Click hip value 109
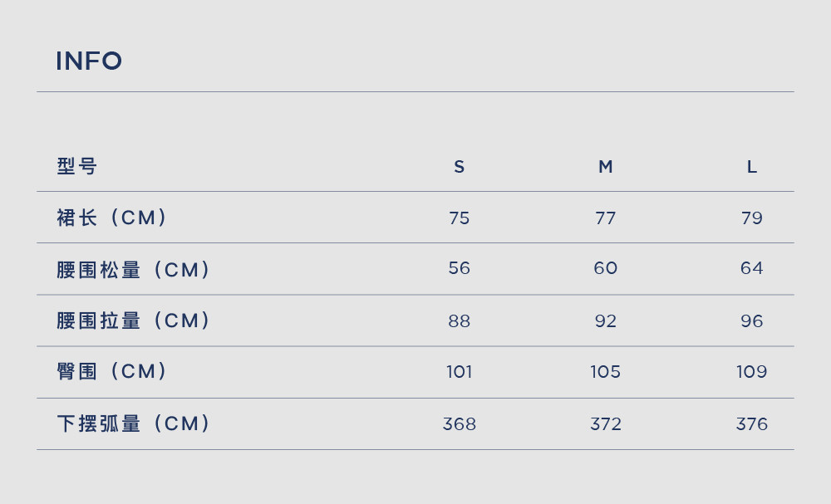Image resolution: width=831 pixels, height=504 pixels. [752, 372]
